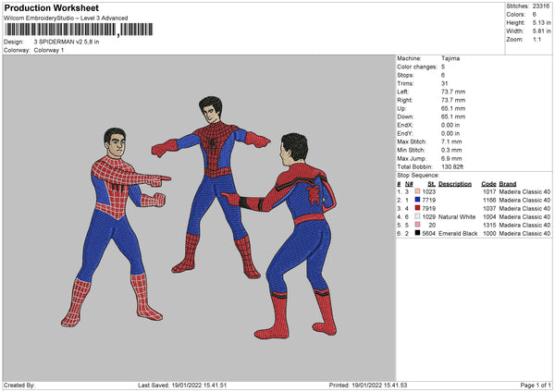555x392 pixels.
Task: Click the Zoom value '1:1'
Action: [x=536, y=39]
